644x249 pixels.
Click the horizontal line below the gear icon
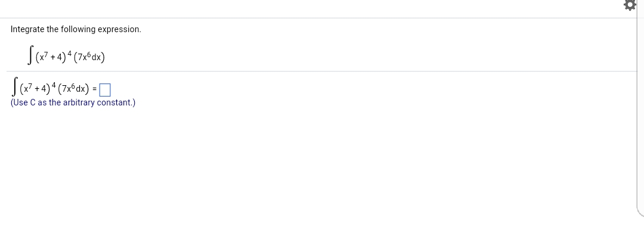(322, 18)
